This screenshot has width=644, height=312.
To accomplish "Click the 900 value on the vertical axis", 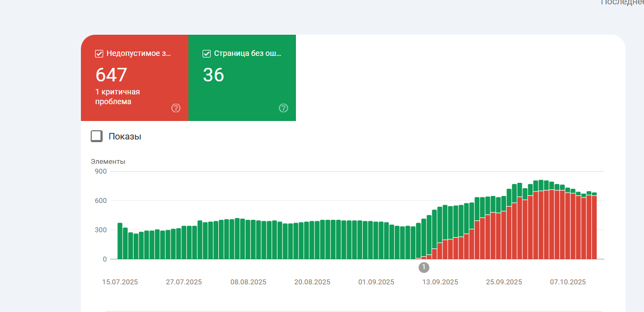I will 101,171.
